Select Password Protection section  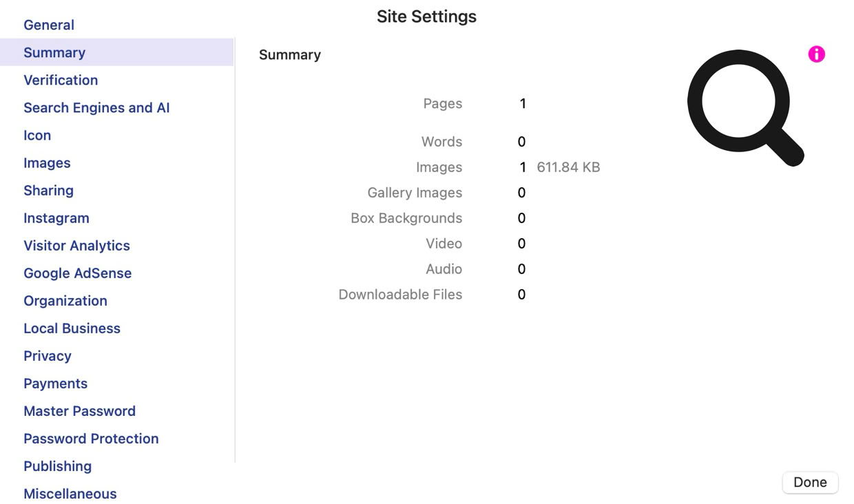click(x=91, y=438)
